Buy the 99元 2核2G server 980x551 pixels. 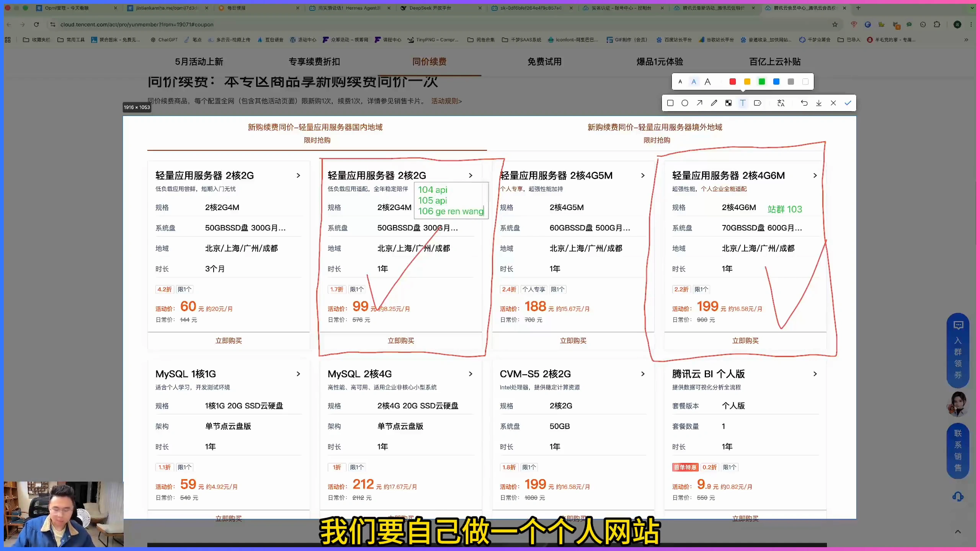point(401,341)
